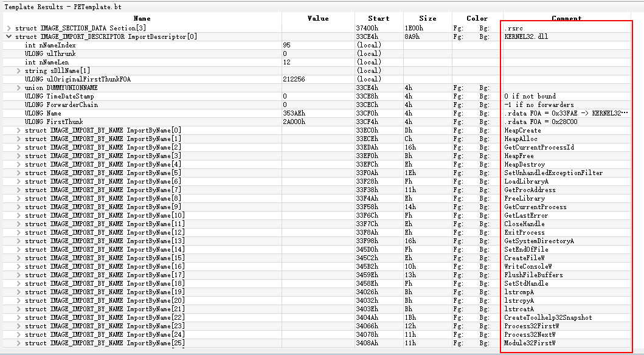
Task: Expand the union DUMMYUNIONNAME node
Action: (18, 88)
